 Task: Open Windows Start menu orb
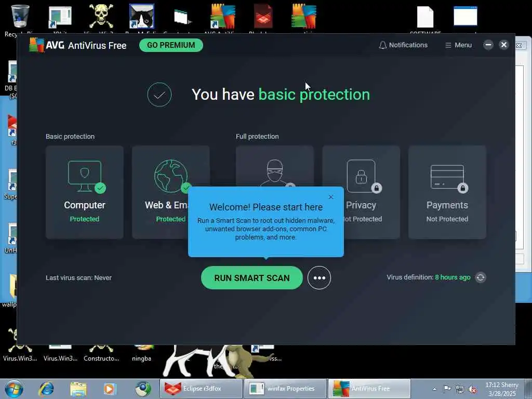(14, 389)
